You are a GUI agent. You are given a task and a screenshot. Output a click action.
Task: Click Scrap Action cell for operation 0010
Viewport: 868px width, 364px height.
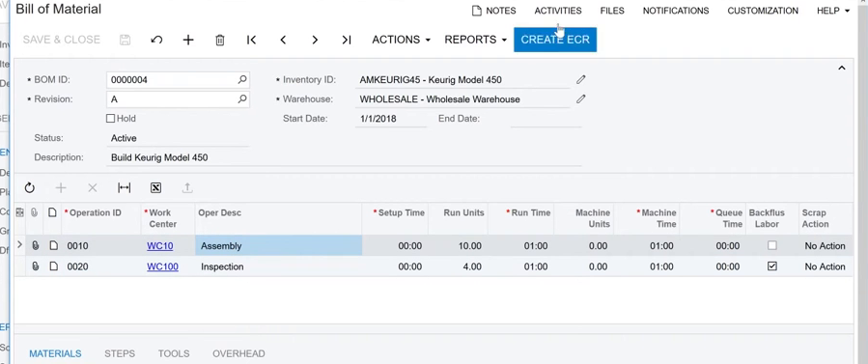tap(825, 245)
